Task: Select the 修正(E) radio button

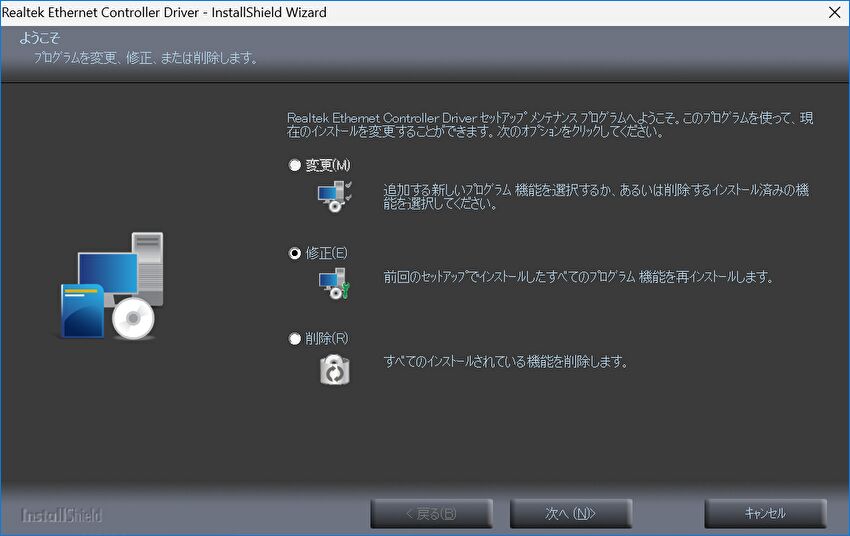Action: (x=295, y=253)
